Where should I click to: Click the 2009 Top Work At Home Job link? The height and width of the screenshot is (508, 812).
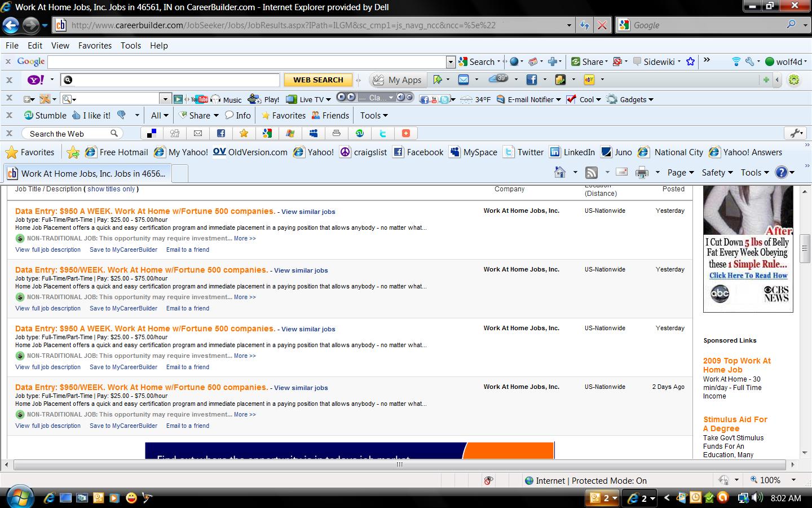[x=736, y=365]
